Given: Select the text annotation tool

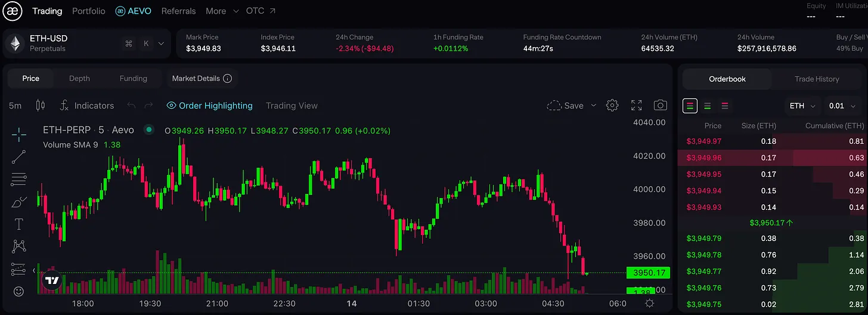Looking at the screenshot, I should (18, 224).
